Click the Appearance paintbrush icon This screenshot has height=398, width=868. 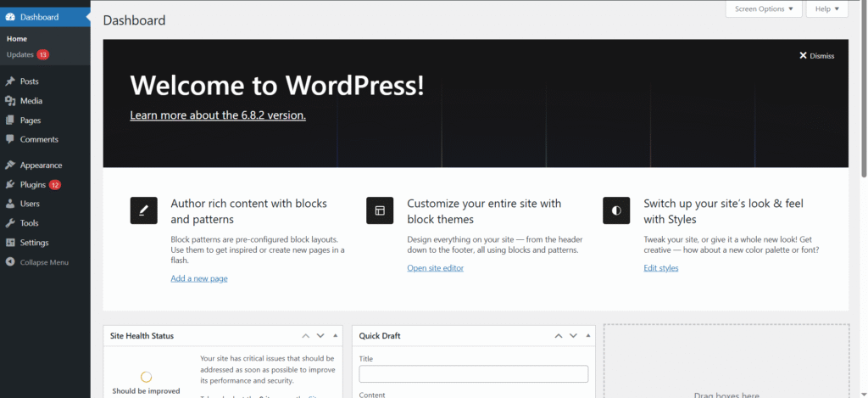pos(10,165)
